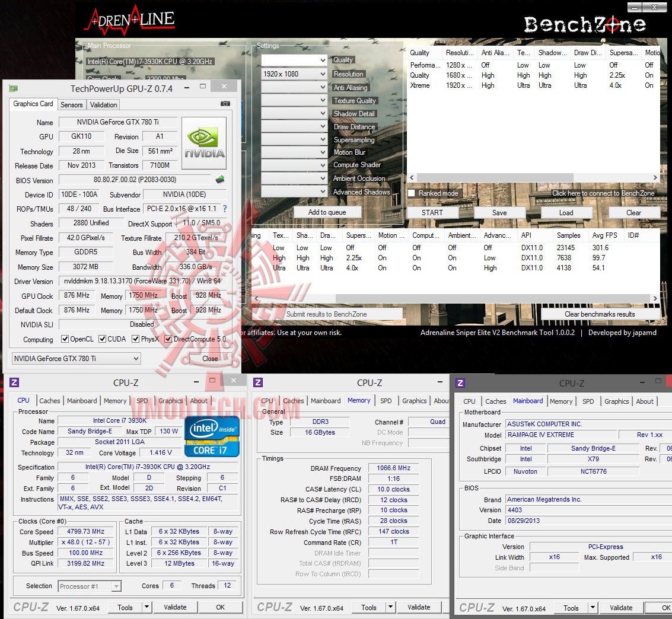Click the BIOS save chip icon in GPU-Z
The width and height of the screenshot is (672, 619).
tap(220, 180)
